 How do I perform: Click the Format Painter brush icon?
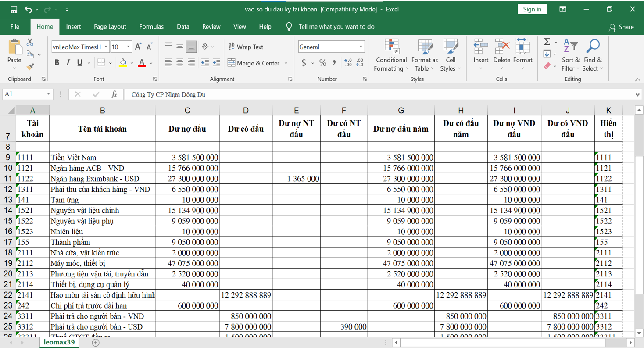point(30,67)
